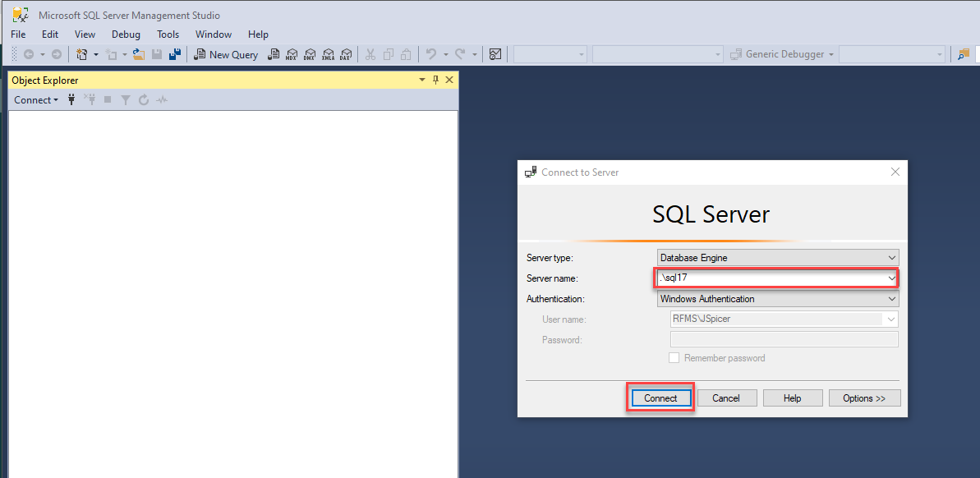This screenshot has width=980, height=478.
Task: Open the File menu
Action: (18, 34)
